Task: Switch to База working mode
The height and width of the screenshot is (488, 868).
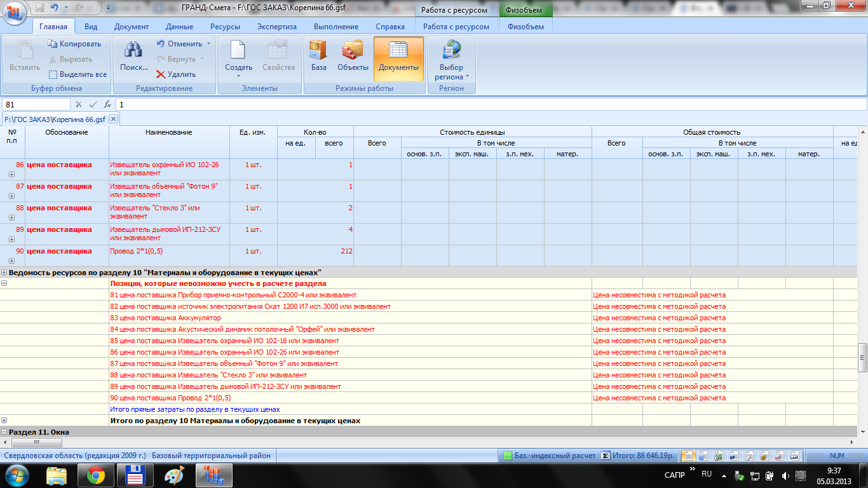Action: (319, 56)
